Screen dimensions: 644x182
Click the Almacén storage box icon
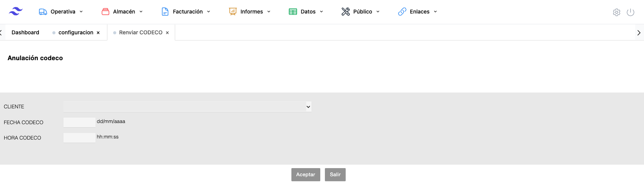pos(105,12)
